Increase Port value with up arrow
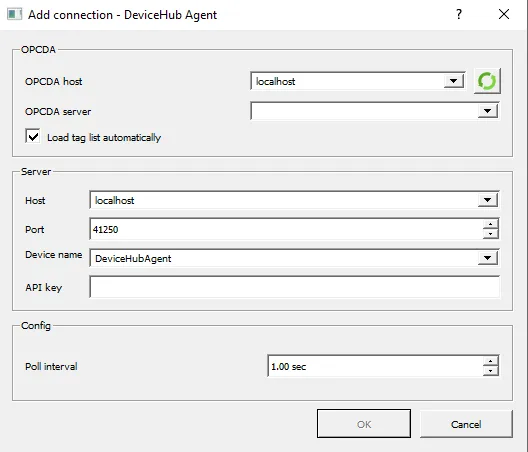The height and width of the screenshot is (452, 528). [x=490, y=225]
